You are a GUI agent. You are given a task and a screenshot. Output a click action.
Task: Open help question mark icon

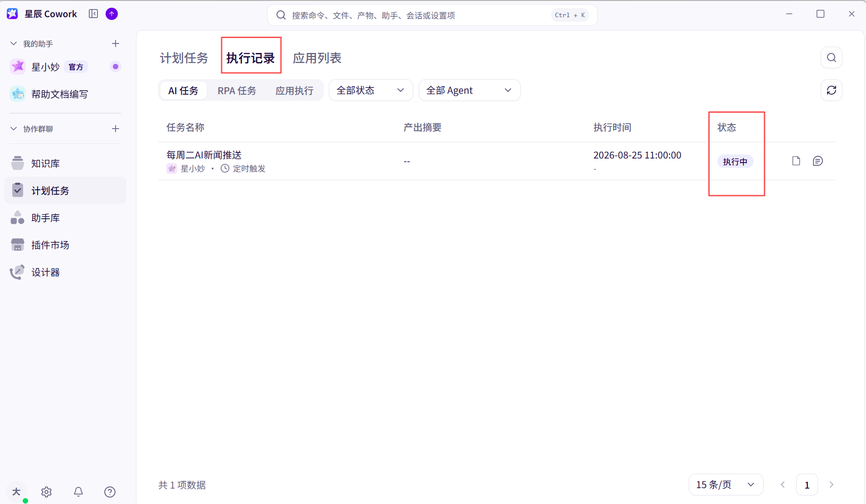(110, 492)
